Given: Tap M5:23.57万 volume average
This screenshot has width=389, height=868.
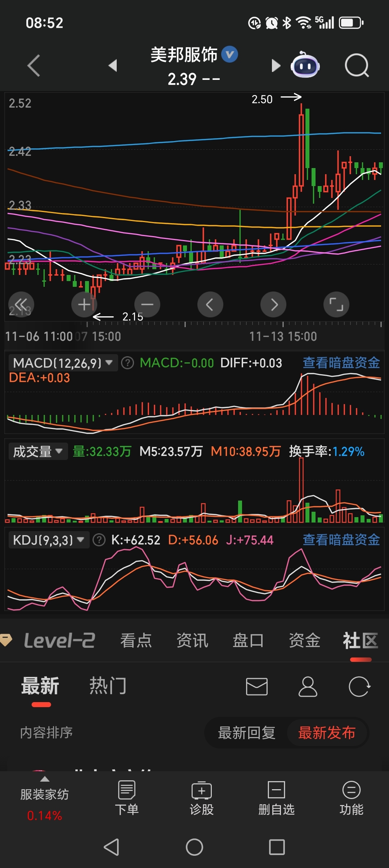Looking at the screenshot, I should (x=171, y=451).
